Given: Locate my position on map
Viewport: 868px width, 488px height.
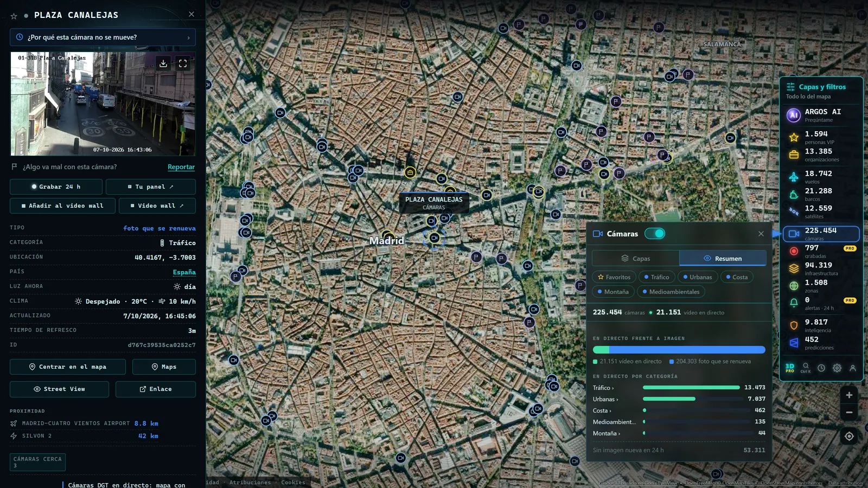Looking at the screenshot, I should coord(849,436).
